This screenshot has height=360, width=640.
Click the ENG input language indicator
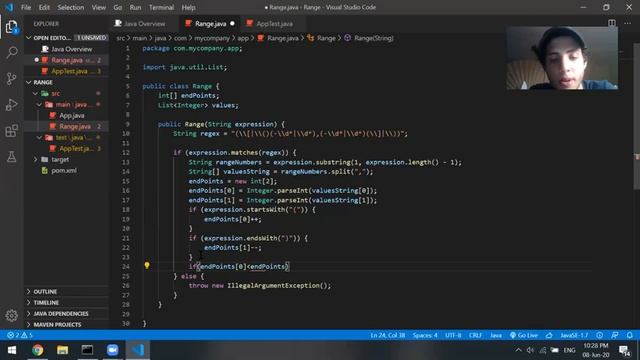569,350
